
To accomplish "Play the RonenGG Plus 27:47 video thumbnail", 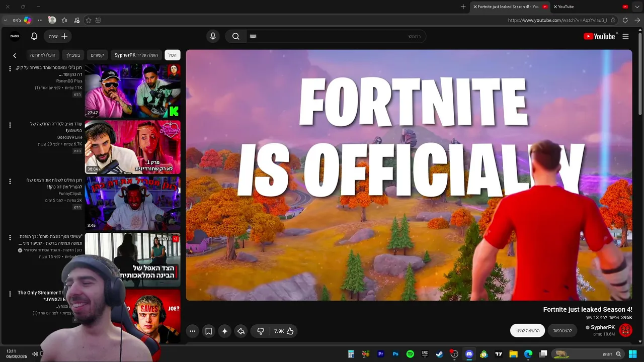I will pos(132,90).
